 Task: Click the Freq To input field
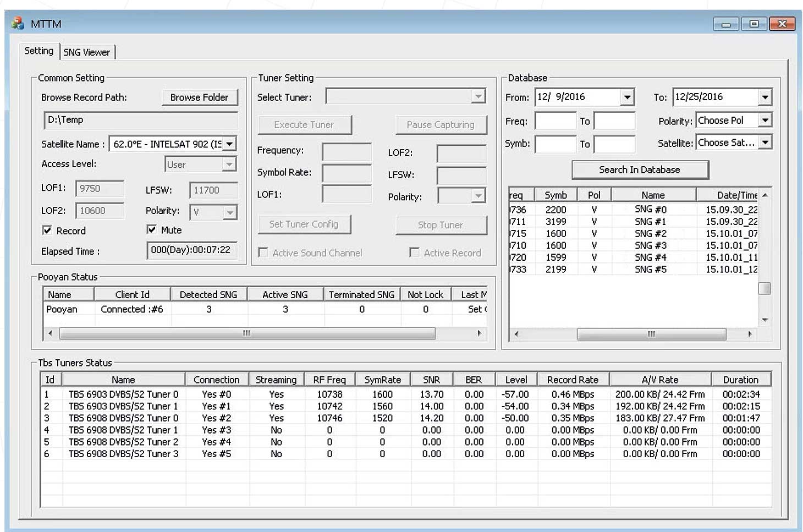(x=615, y=120)
